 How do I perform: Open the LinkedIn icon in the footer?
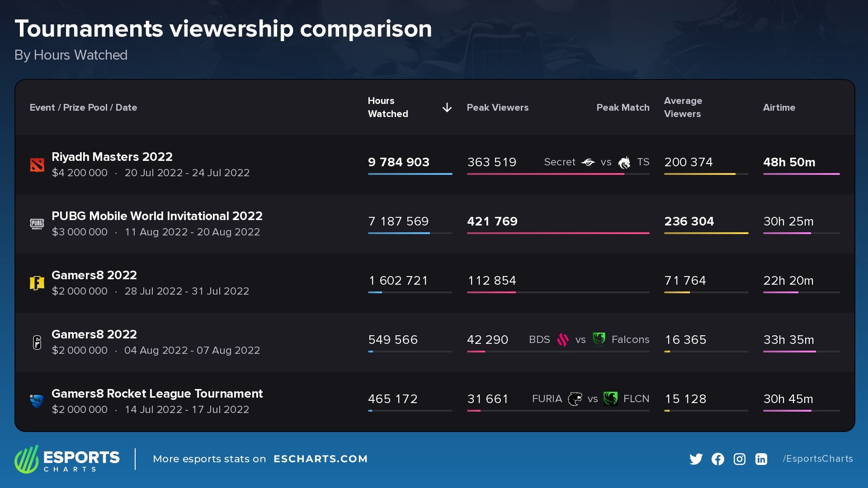761,459
